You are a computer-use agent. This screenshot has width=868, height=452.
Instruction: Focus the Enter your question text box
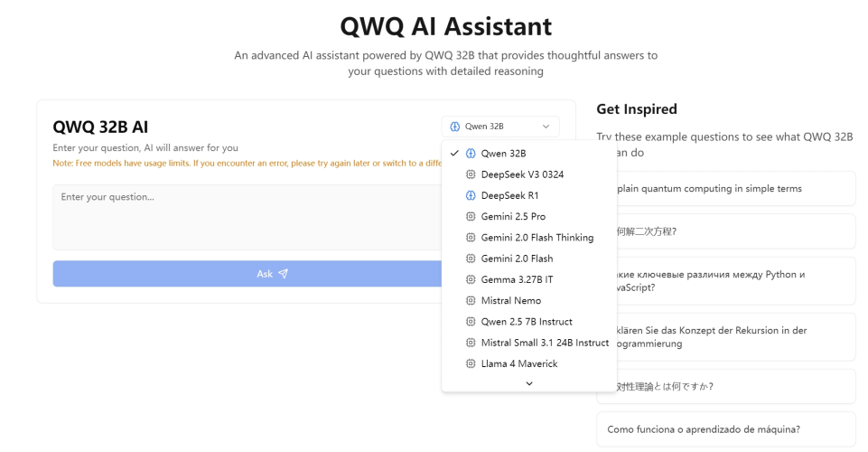click(244, 217)
